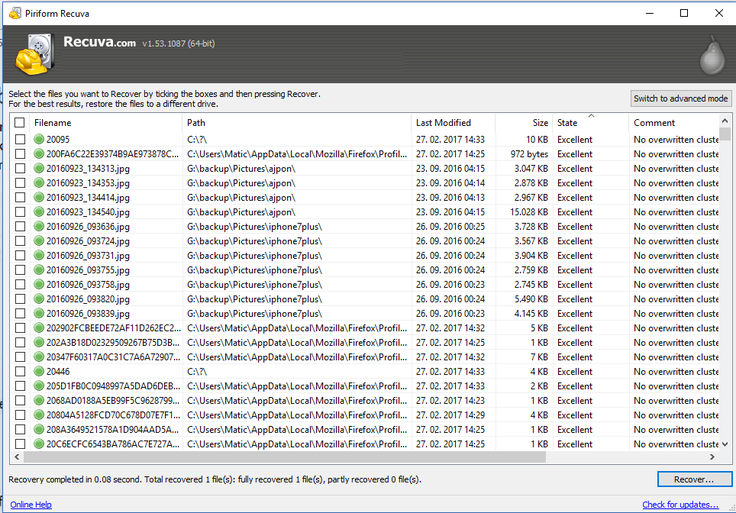
Task: Click horizontal scrollbar left arrow
Action: (x=17, y=457)
